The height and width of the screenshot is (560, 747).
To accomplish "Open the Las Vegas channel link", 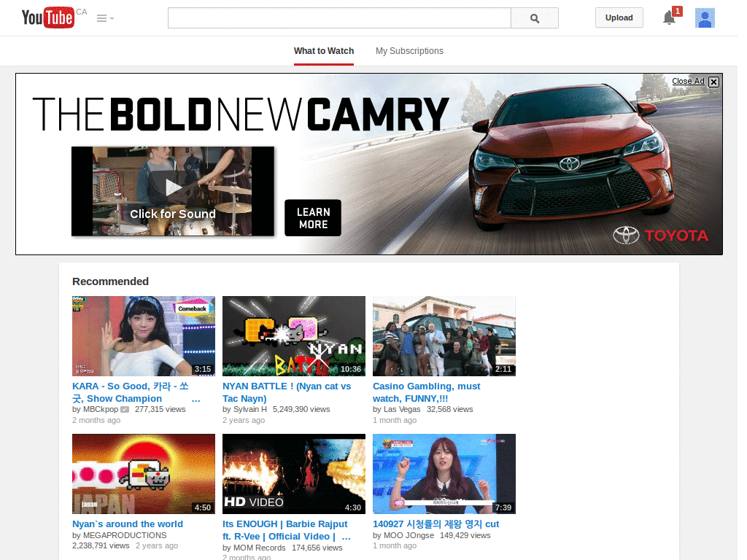I will pos(402,410).
